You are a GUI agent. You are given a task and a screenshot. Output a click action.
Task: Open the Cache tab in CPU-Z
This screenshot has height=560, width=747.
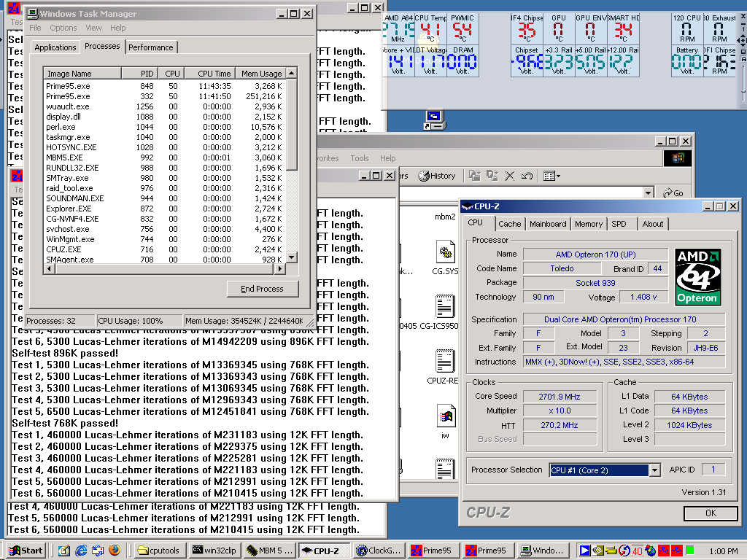point(510,224)
